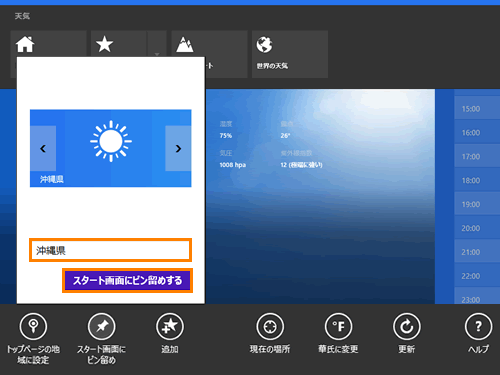Click スタート画面にピン留め pin icon
The height and width of the screenshot is (375, 500).
tap(102, 327)
